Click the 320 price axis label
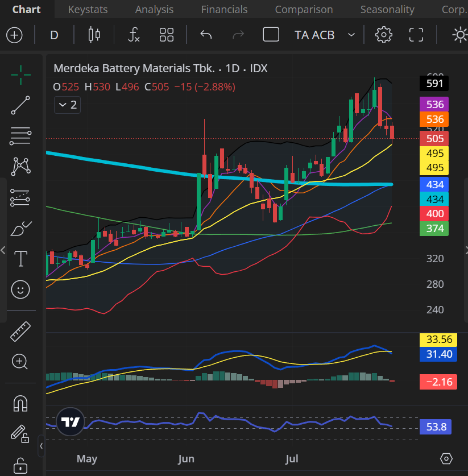Screen dimensions: 468x476 click(435, 259)
